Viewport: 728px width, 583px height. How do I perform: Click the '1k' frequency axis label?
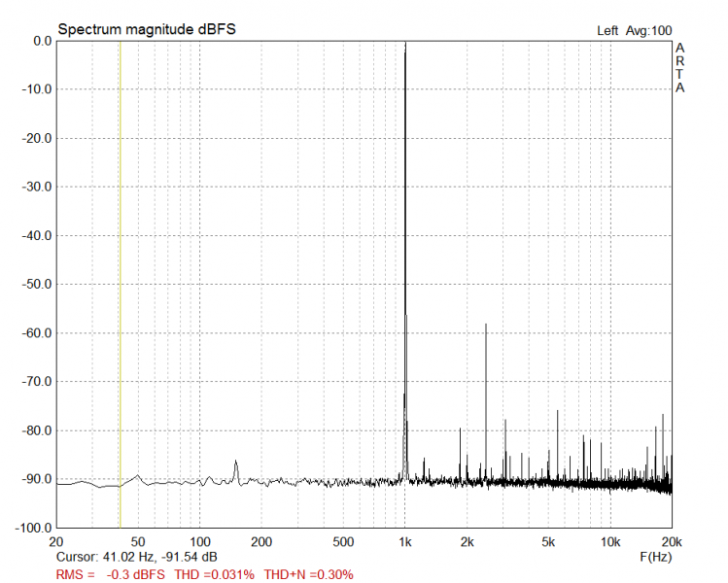(405, 541)
